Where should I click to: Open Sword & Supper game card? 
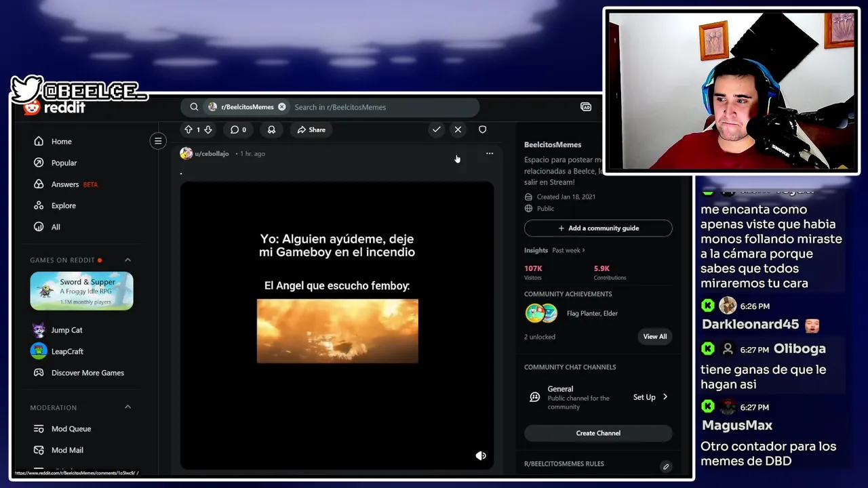pos(81,291)
